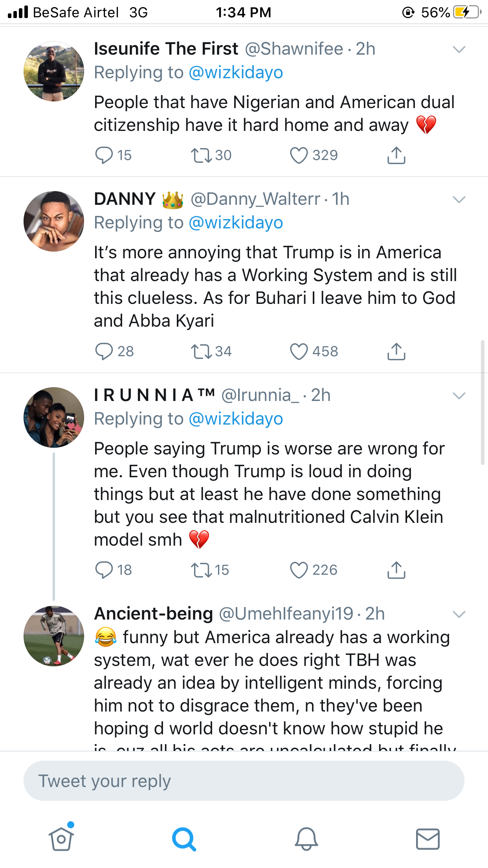Expand the dropdown arrow on Danny's tweet
The height and width of the screenshot is (868, 488).
(x=459, y=200)
